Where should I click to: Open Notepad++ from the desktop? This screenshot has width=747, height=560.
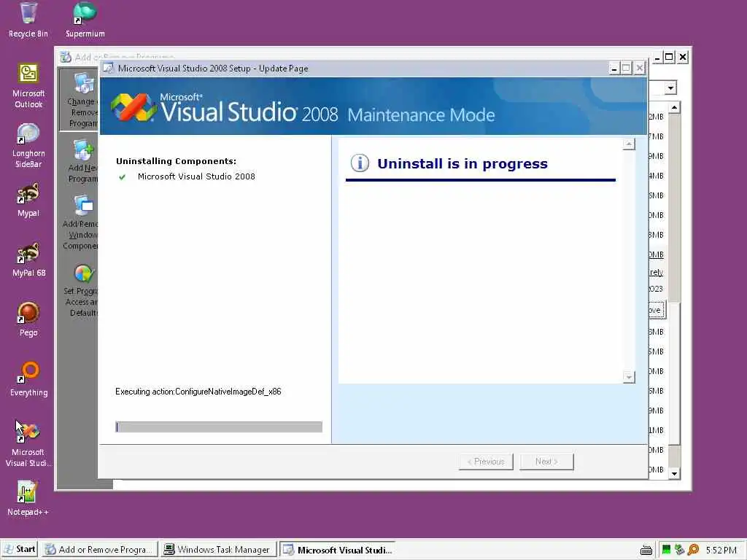(x=28, y=499)
